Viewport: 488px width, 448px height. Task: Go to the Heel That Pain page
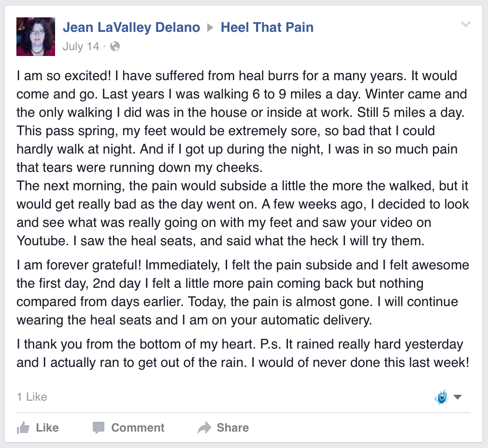click(x=267, y=28)
